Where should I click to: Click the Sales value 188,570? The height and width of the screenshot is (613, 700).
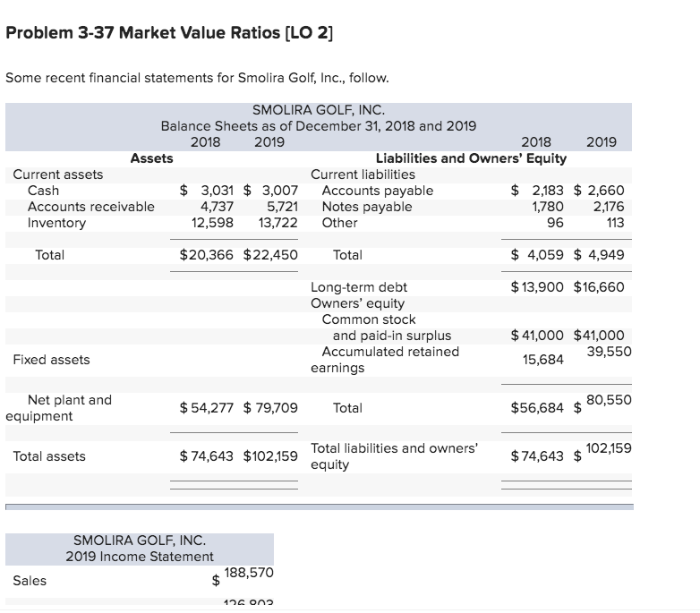point(249,573)
